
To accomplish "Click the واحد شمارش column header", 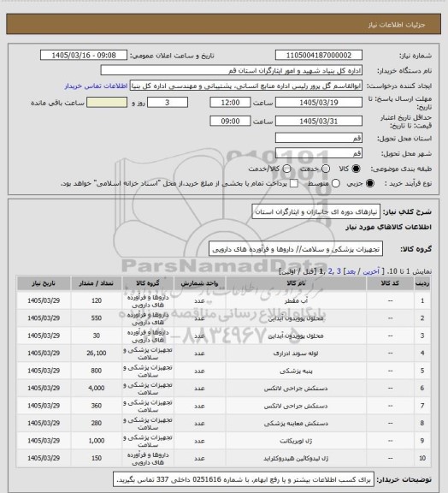I will tap(199, 283).
